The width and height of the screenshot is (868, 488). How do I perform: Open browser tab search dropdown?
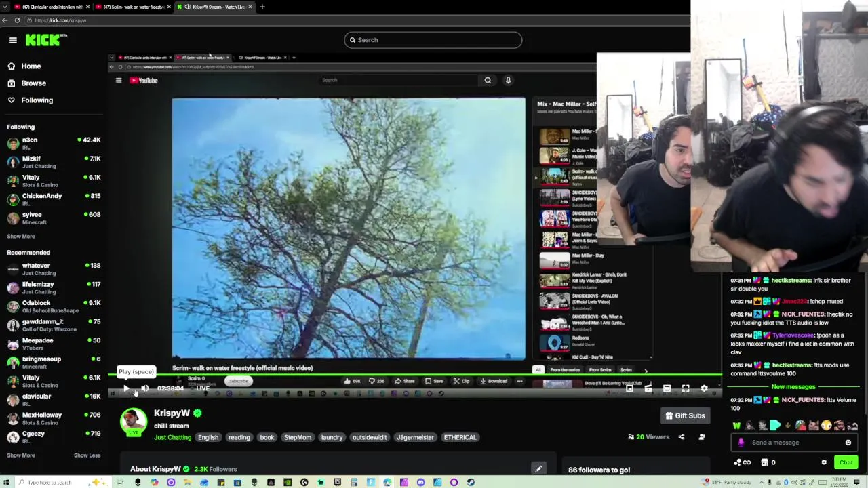[x=5, y=7]
